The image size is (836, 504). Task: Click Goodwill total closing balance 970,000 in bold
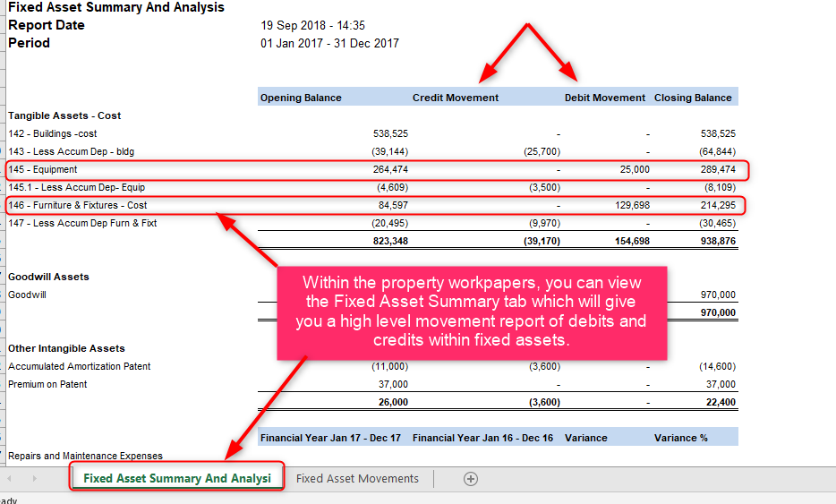pyautogui.click(x=718, y=312)
